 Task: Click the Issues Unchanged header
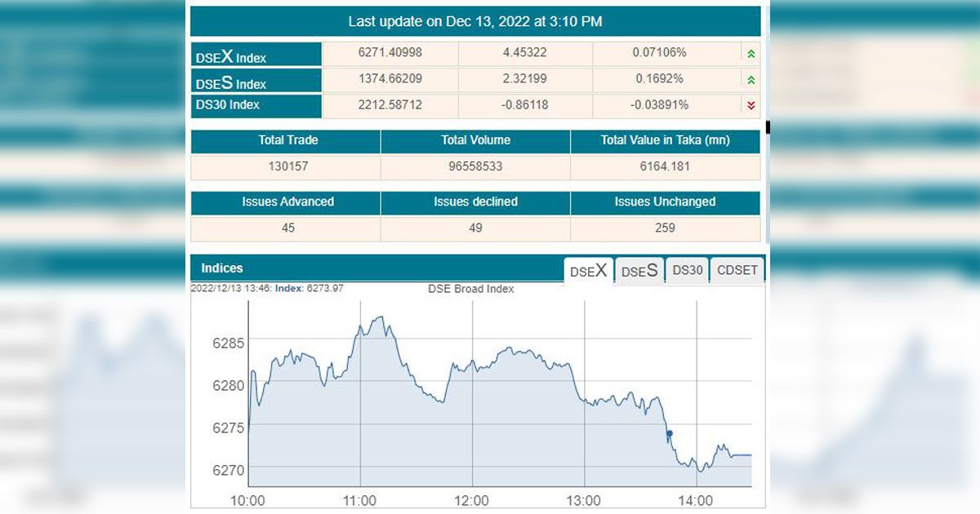point(665,202)
